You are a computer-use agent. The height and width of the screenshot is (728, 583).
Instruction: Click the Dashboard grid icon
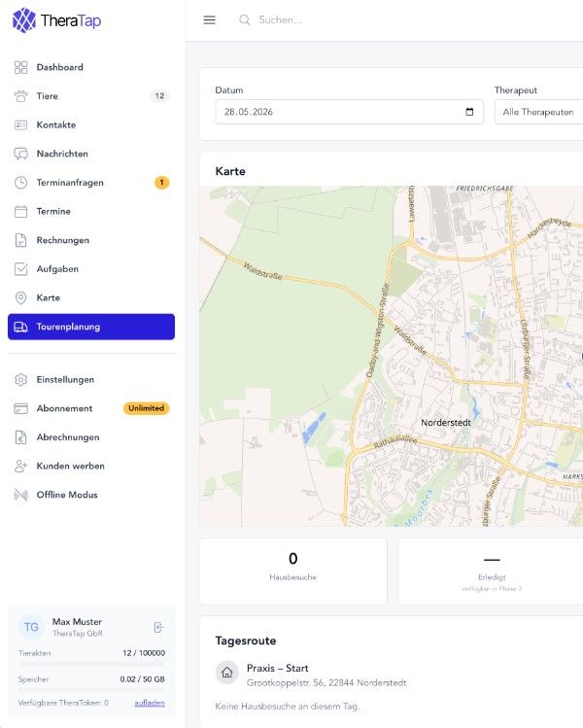point(20,67)
